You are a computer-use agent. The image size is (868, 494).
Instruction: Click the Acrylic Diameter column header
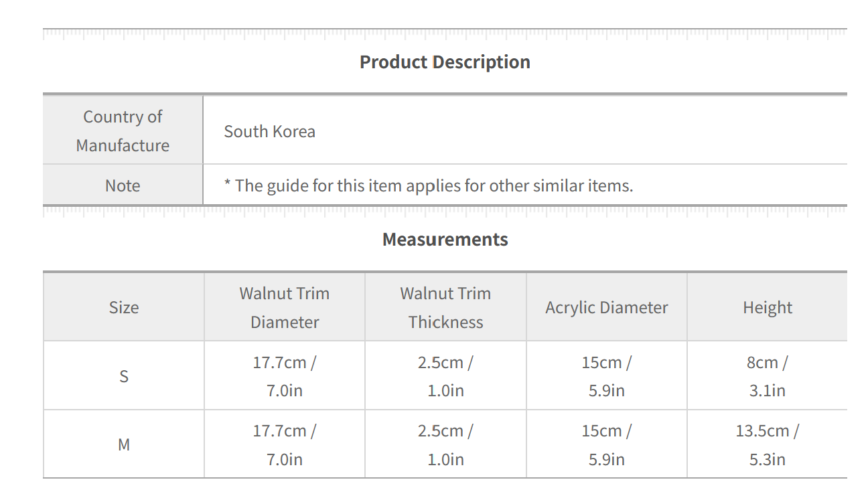607,307
